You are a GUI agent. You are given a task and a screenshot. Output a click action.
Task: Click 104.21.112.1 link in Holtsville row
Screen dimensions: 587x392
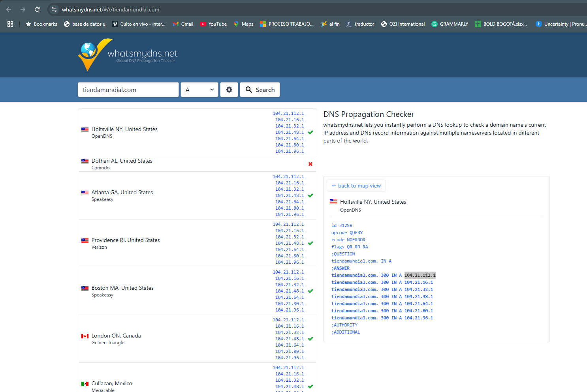[288, 113]
